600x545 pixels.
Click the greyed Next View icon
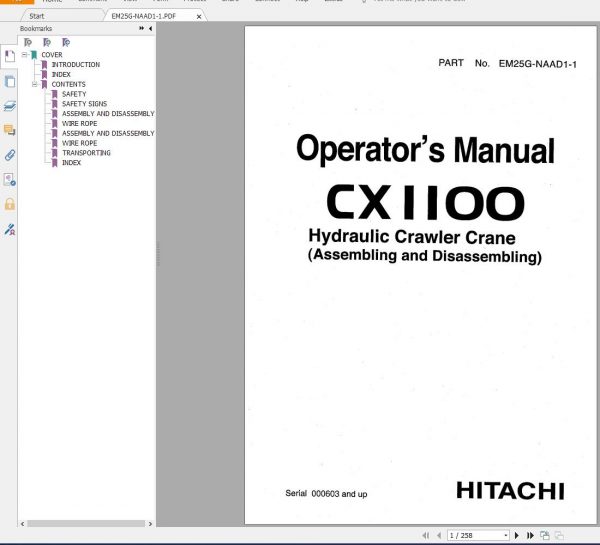click(x=559, y=535)
